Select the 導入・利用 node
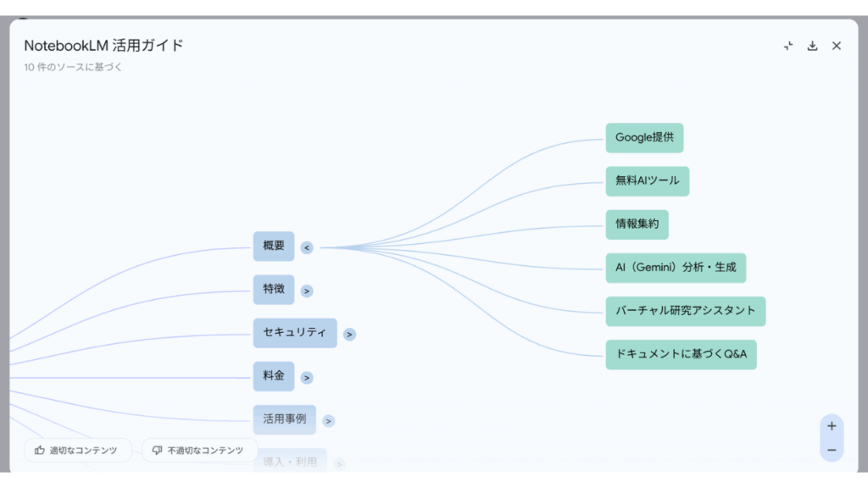Viewport: 868px width, 488px height. (290, 461)
